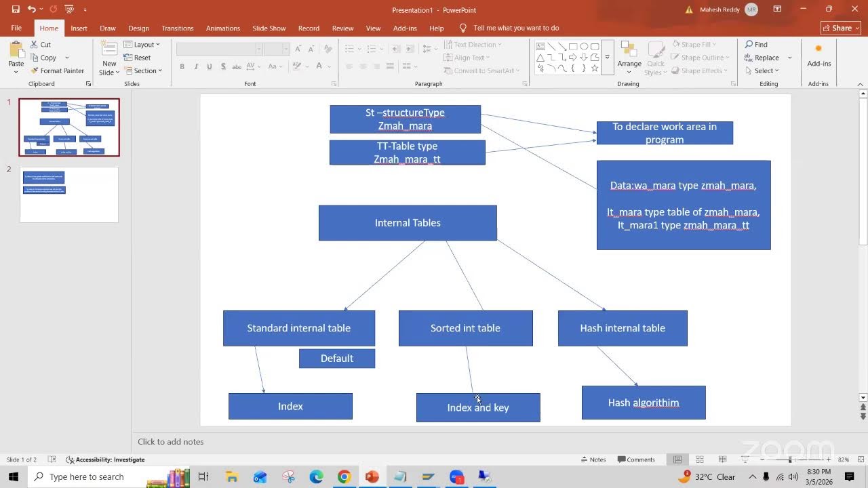Open ribbon display options icon

click(x=777, y=9)
